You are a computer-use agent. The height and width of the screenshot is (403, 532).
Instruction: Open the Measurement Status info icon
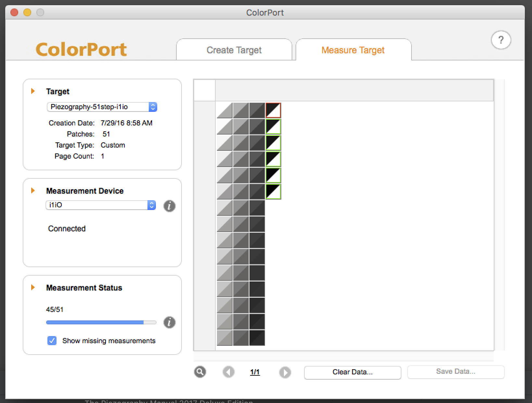(169, 322)
